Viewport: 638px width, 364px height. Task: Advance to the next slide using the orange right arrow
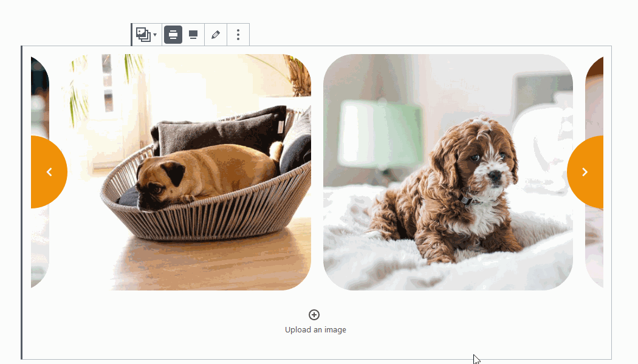pyautogui.click(x=585, y=172)
